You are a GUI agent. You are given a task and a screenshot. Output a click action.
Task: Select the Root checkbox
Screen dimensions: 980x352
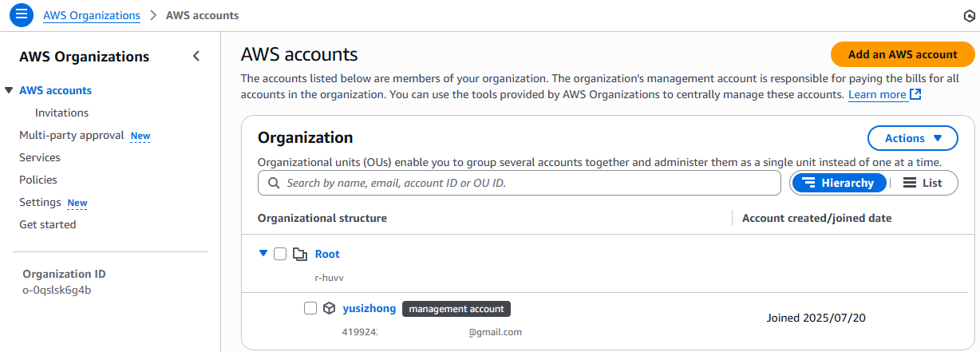[x=280, y=254]
